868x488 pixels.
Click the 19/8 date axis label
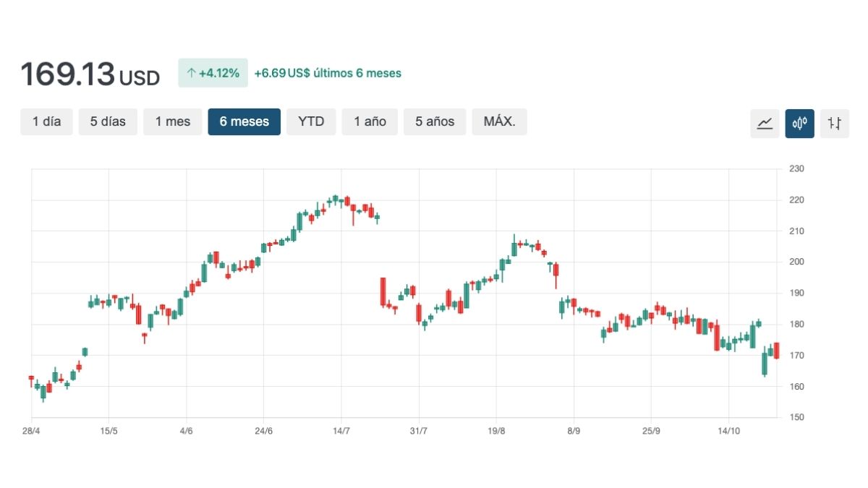[x=496, y=432]
